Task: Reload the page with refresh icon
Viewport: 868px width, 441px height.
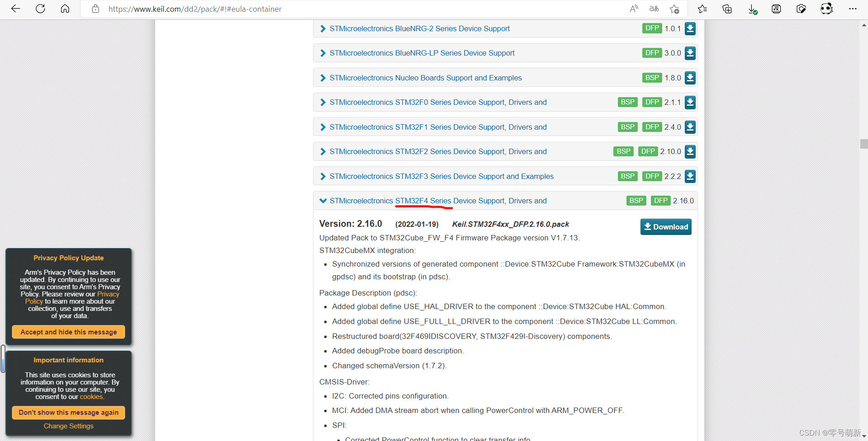Action: pyautogui.click(x=40, y=9)
